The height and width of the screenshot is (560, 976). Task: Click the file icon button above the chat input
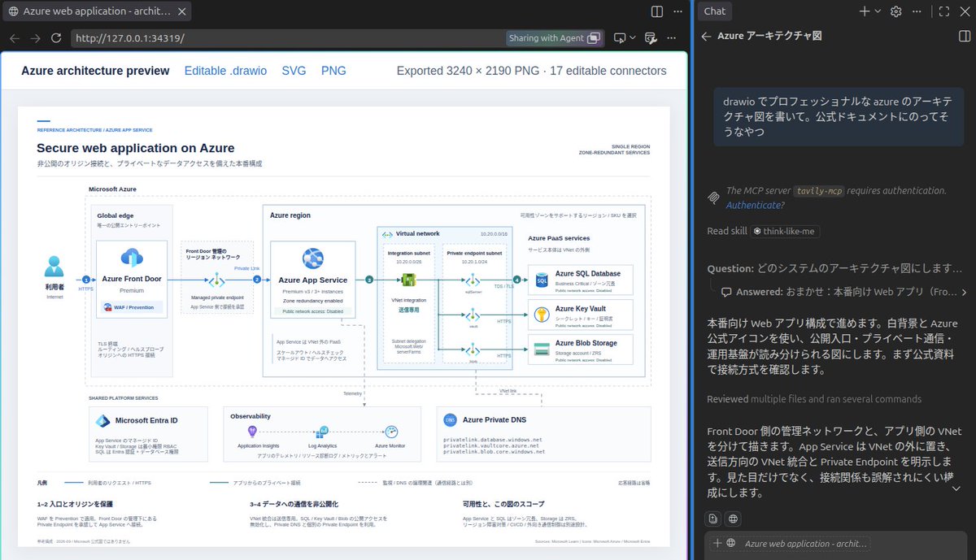coord(713,519)
